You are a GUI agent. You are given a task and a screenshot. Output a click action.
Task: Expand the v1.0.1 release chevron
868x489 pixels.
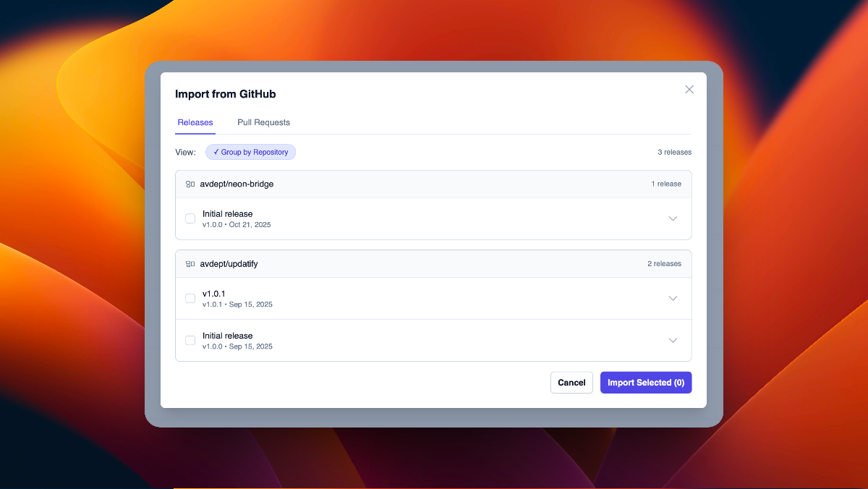point(673,298)
